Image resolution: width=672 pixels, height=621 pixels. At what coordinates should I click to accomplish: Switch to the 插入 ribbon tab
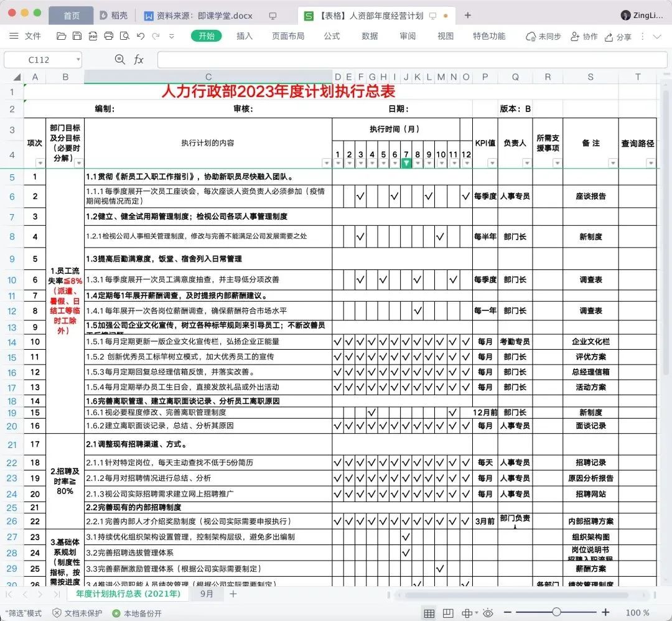245,37
